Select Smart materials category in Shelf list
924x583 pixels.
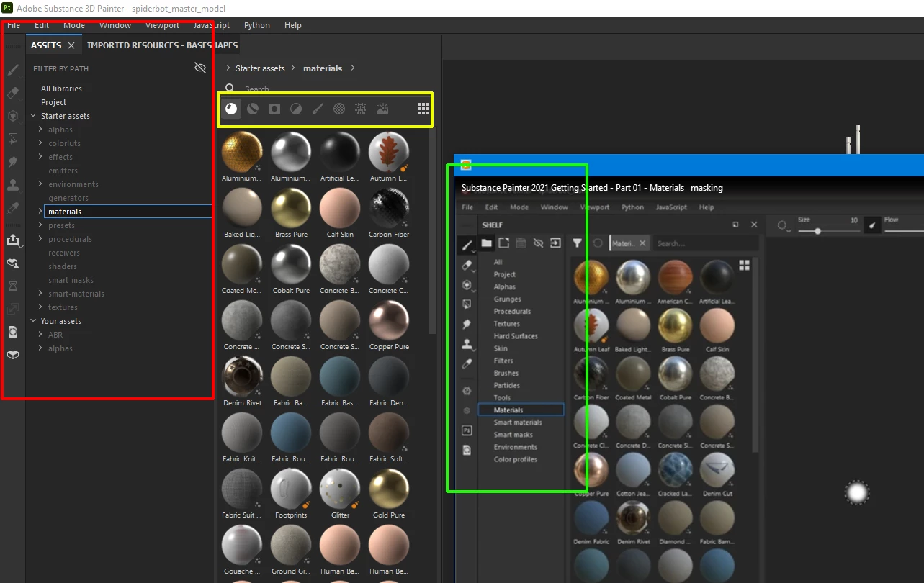[x=518, y=422]
